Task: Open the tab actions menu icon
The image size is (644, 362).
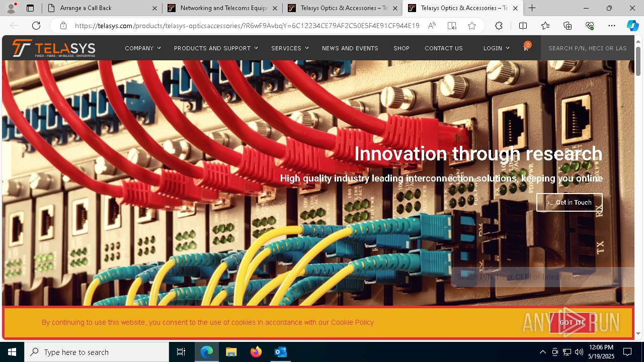Action: (x=30, y=8)
